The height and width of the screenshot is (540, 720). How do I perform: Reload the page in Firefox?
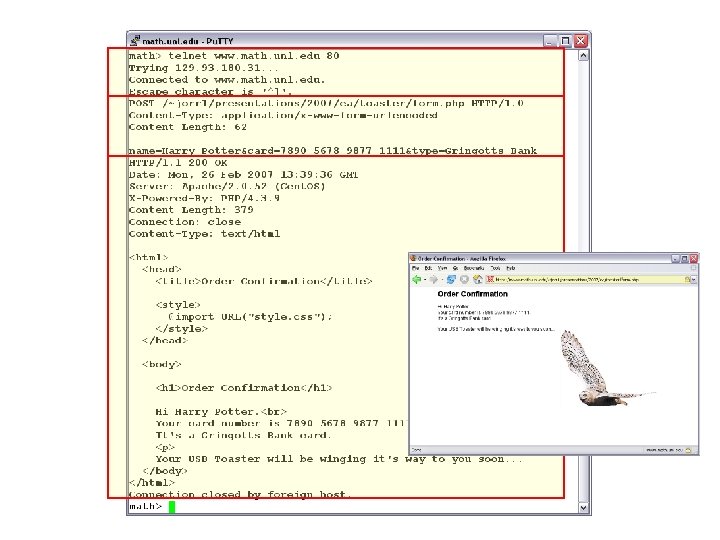451,280
